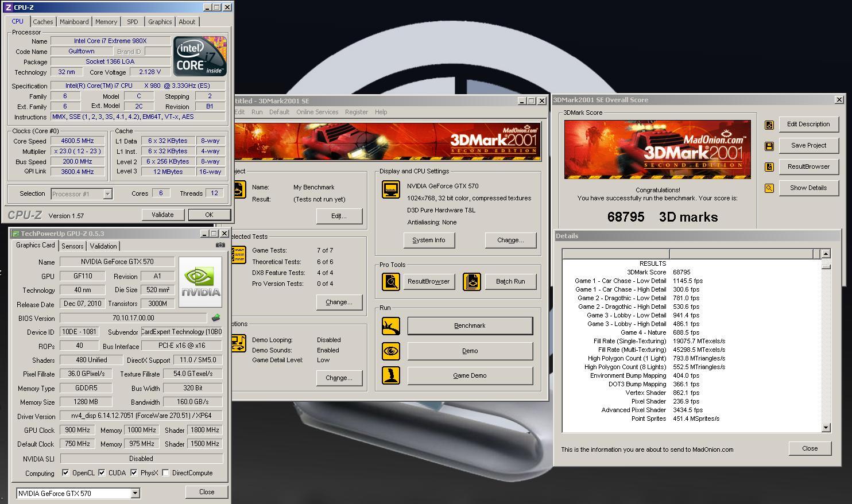The height and width of the screenshot is (504, 852).
Task: Click the Save Project button
Action: (808, 145)
